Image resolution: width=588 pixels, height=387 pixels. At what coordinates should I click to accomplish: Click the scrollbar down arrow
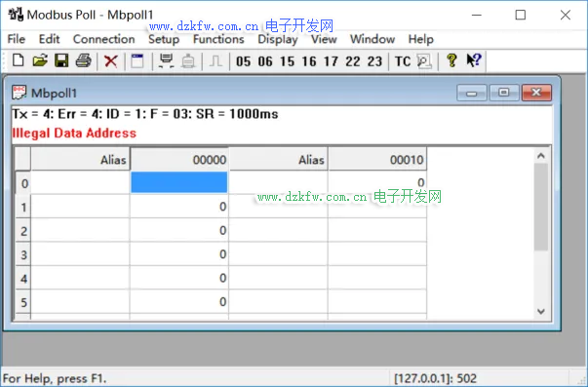click(x=541, y=311)
